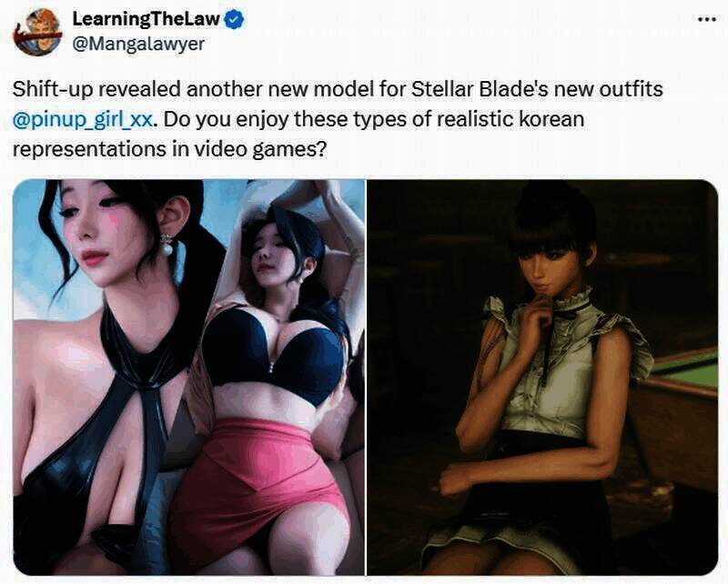
Task: Open the @Mangalawyer handle link
Action: tap(138, 44)
